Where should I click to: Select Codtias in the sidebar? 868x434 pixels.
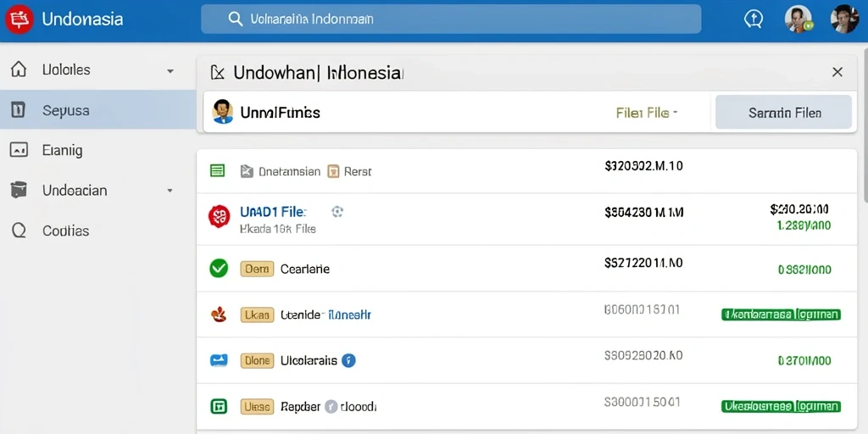(x=98, y=231)
